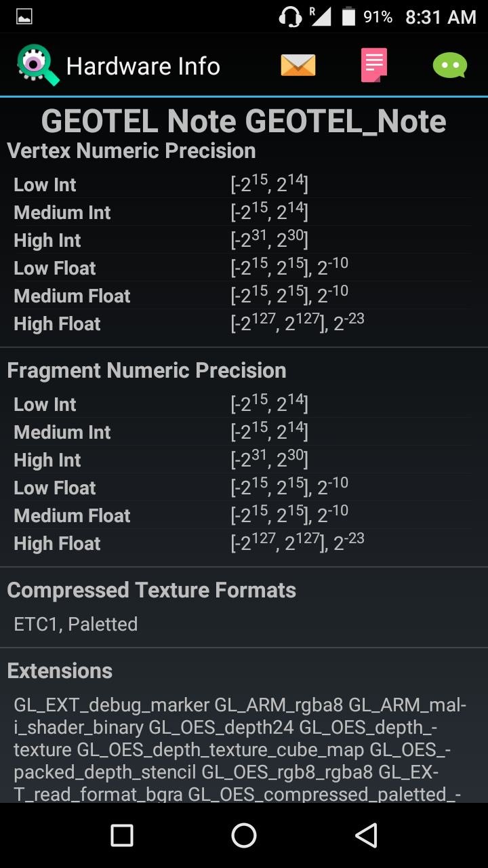Image resolution: width=488 pixels, height=868 pixels.
Task: Tap High Float row under Vertex precision
Action: pos(243,323)
